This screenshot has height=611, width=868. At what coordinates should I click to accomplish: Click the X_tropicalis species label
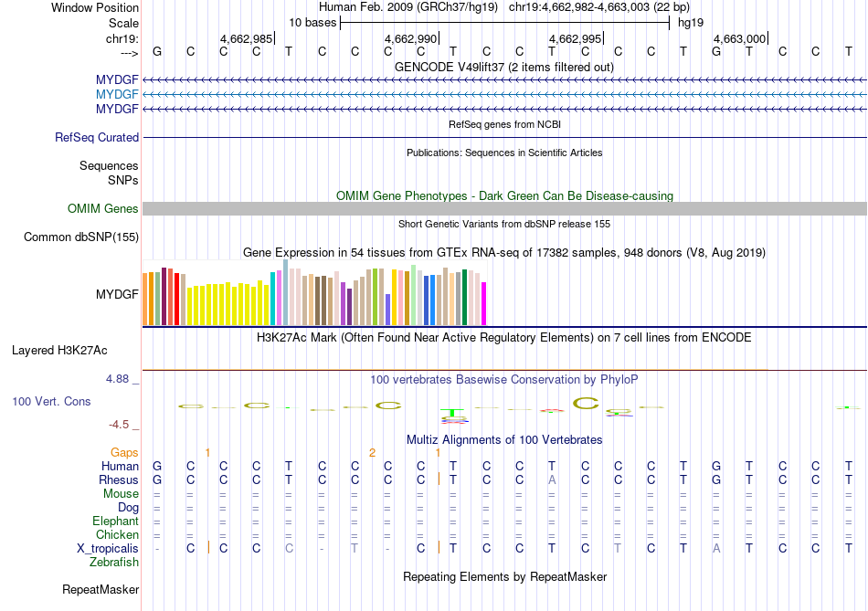(108, 548)
